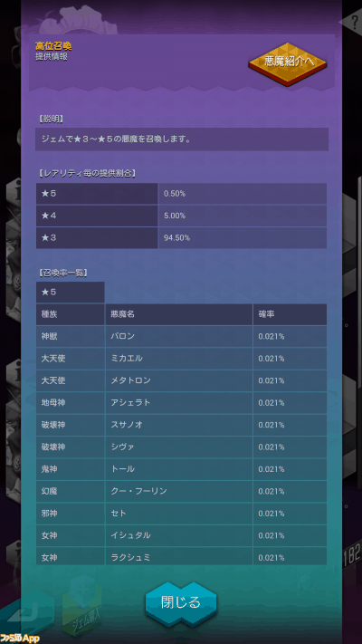This screenshot has height=644, width=362.
Task: Select the ★5 rarity tab label
Action: pos(70,293)
